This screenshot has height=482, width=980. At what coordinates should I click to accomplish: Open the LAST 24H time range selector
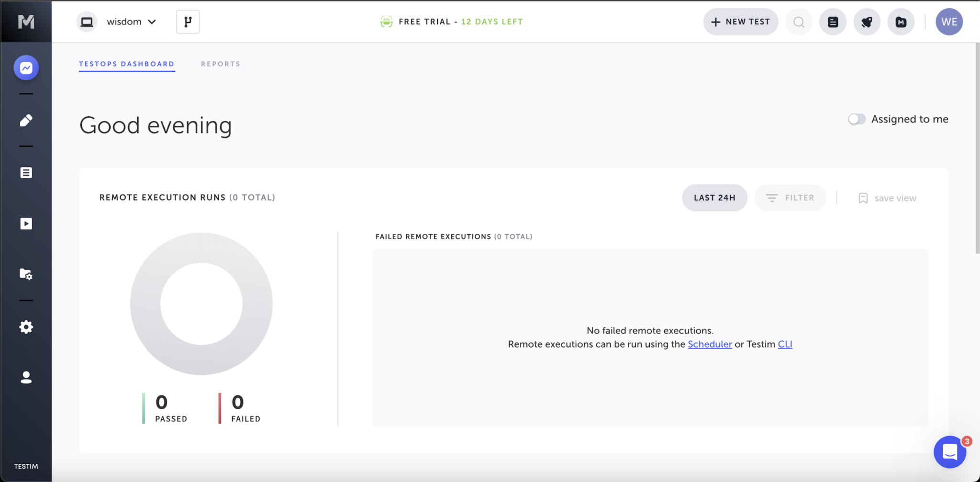coord(714,197)
